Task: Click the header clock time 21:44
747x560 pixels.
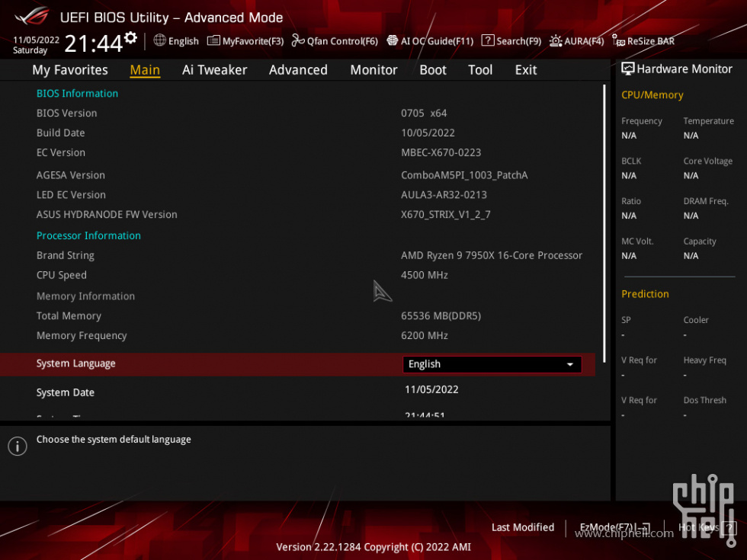Action: [x=93, y=44]
